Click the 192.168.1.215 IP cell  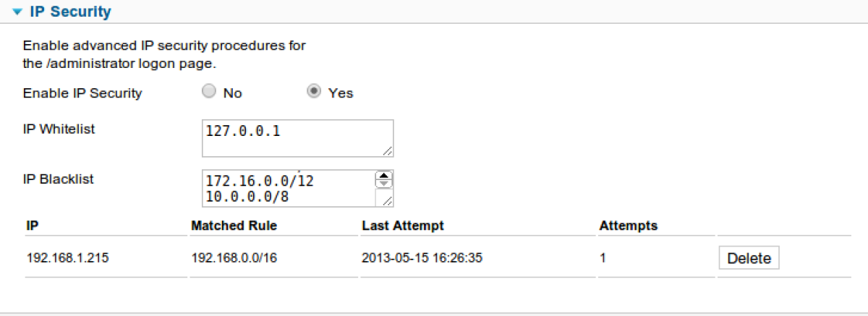click(67, 258)
